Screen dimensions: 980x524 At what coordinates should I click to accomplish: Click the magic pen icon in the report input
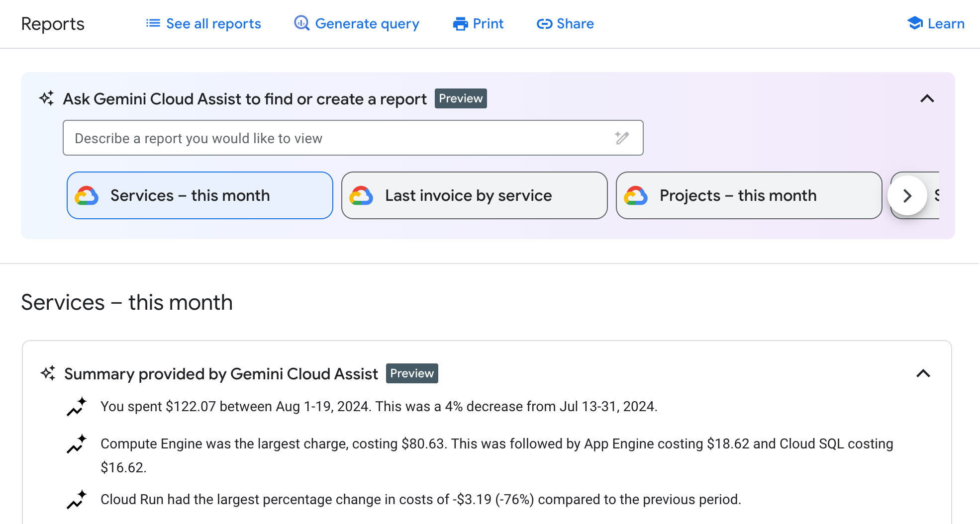(x=622, y=138)
